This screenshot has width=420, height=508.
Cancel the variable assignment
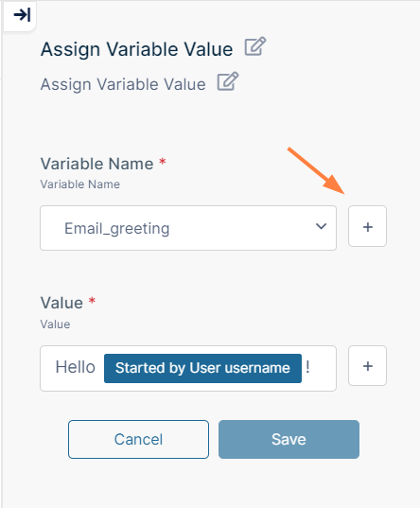138,439
